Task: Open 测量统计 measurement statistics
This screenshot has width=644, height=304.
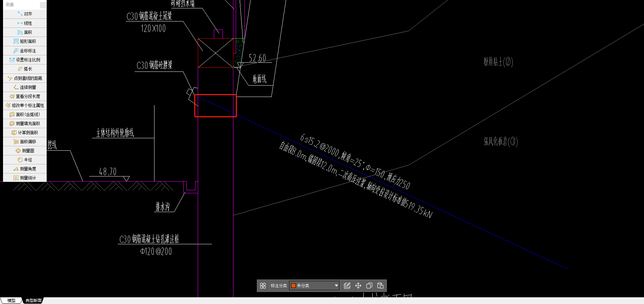Action: 25,178
